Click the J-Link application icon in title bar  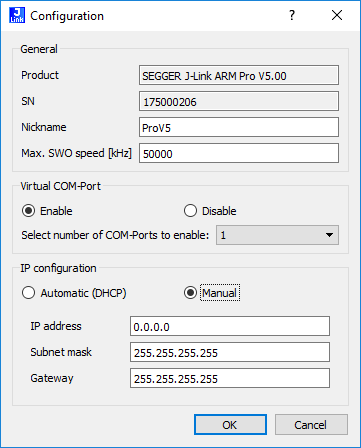pos(17,15)
